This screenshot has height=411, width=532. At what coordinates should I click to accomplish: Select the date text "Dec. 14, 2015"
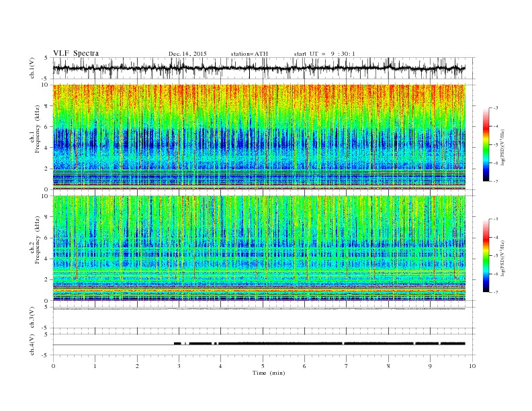pyautogui.click(x=187, y=54)
